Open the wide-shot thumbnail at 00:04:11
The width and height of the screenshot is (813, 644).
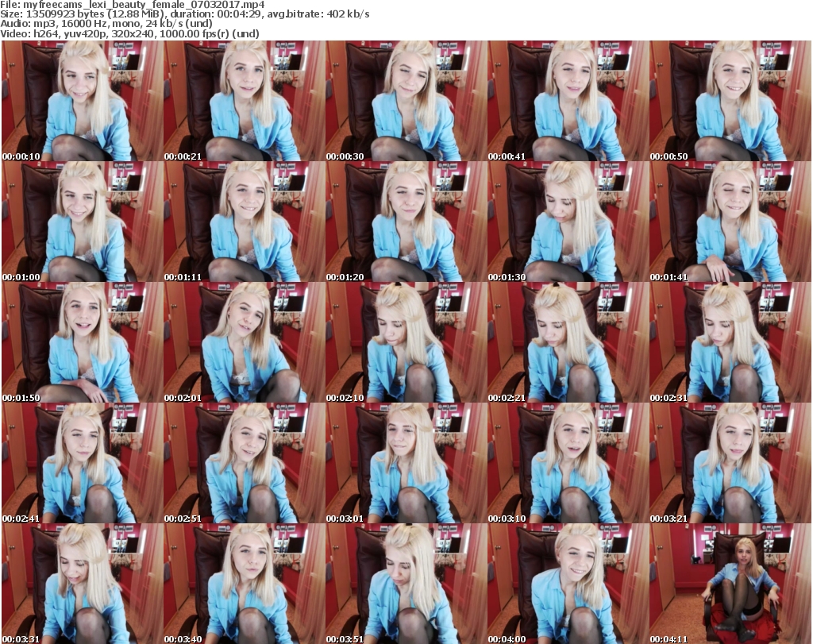tap(730, 584)
